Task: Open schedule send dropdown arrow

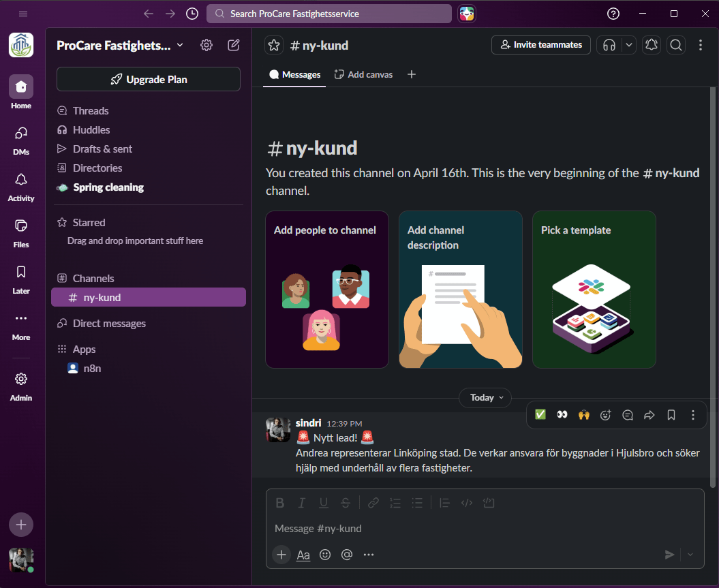Action: (690, 555)
